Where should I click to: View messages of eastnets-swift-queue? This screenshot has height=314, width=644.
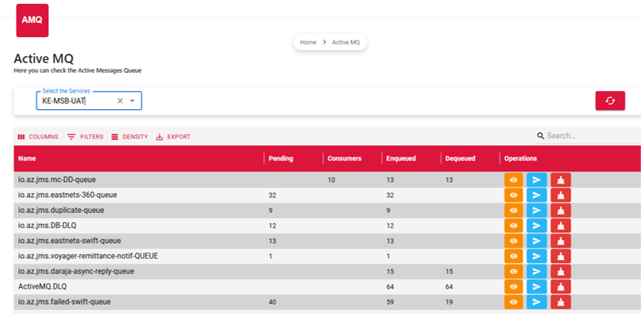[x=513, y=241]
